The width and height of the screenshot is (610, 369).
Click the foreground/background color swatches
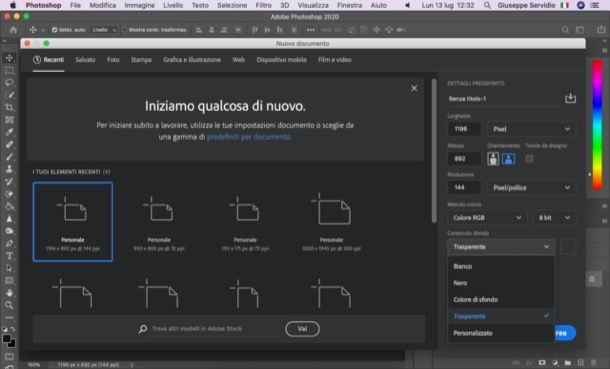tap(9, 341)
